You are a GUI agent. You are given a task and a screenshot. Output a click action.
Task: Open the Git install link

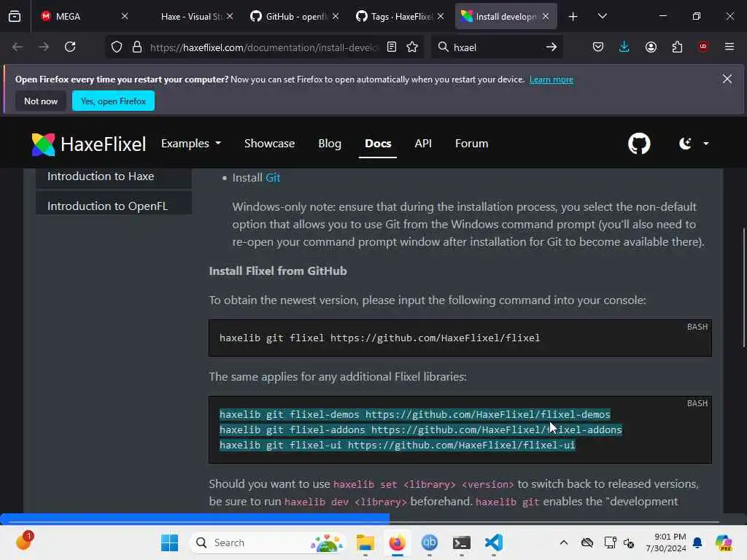tap(273, 178)
